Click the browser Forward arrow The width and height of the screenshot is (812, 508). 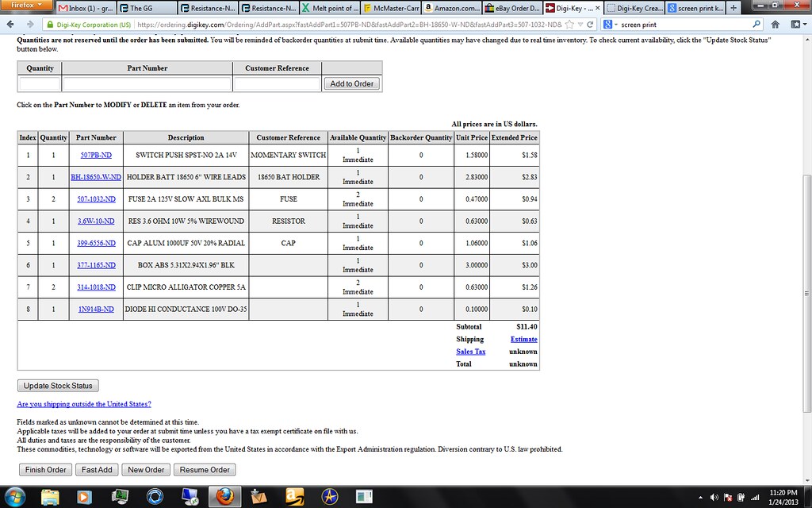point(30,25)
